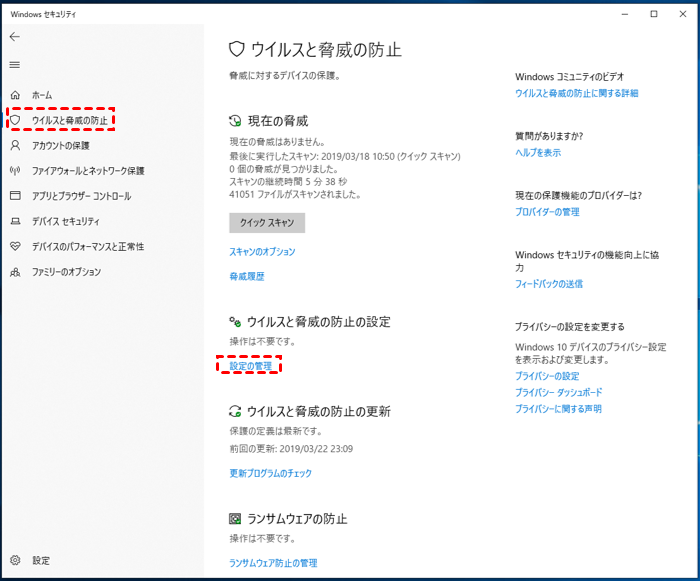Click the refresh icon beside ウイルスと脅威の防止の更新

click(x=235, y=411)
